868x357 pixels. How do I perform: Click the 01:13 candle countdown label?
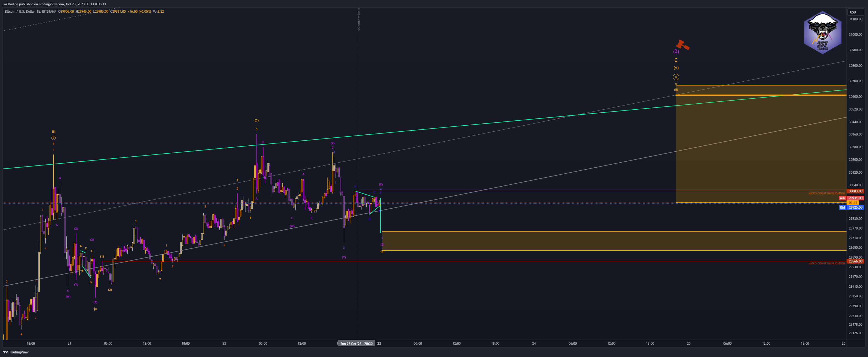tap(853, 203)
